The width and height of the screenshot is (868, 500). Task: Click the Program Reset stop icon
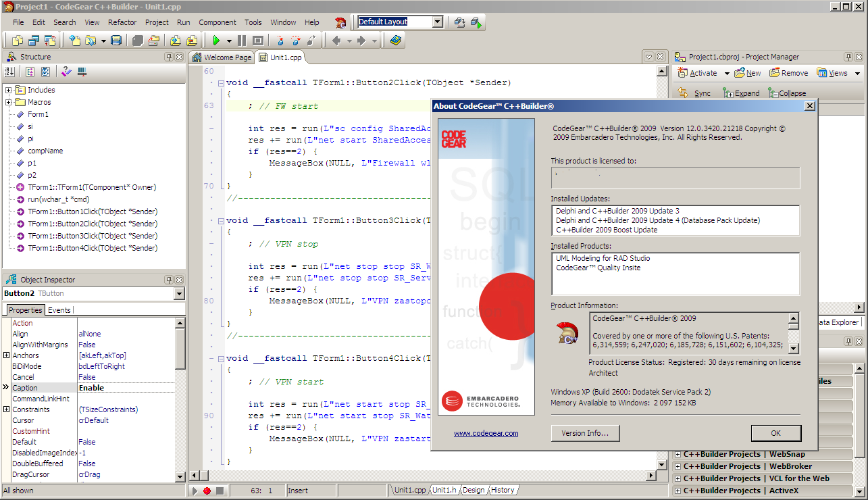[x=257, y=41]
